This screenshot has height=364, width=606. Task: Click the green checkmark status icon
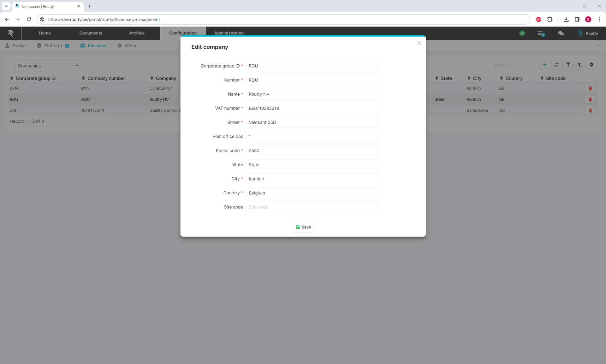pos(522,33)
